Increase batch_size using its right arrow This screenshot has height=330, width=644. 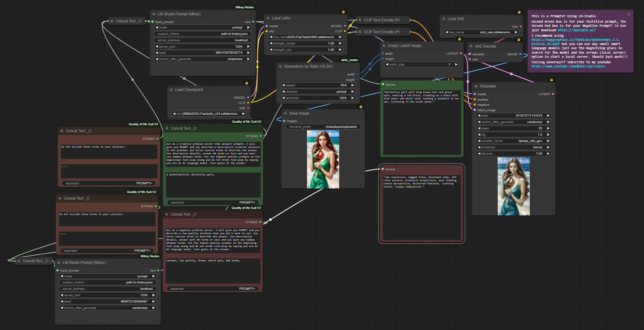point(456,65)
